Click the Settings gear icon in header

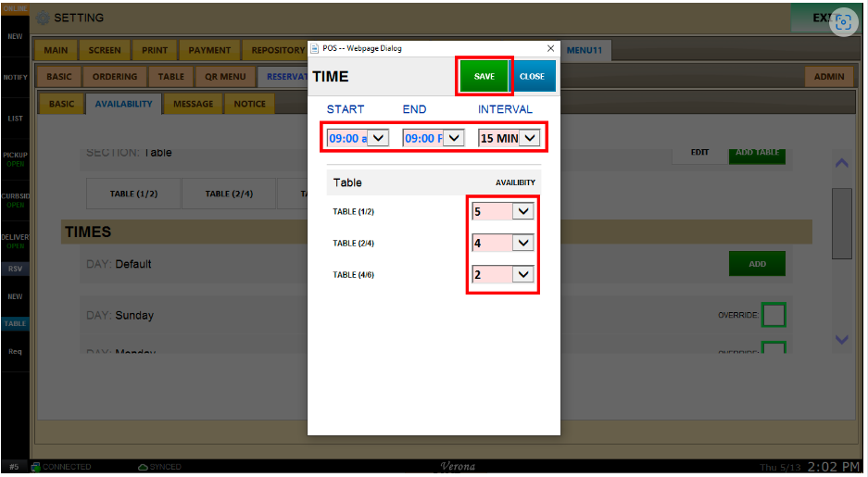tap(43, 19)
